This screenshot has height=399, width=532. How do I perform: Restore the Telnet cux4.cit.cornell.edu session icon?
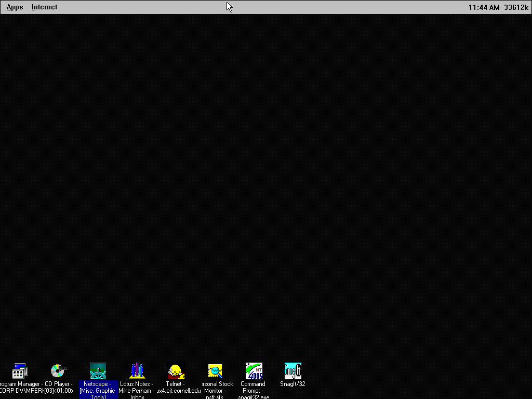(x=176, y=370)
